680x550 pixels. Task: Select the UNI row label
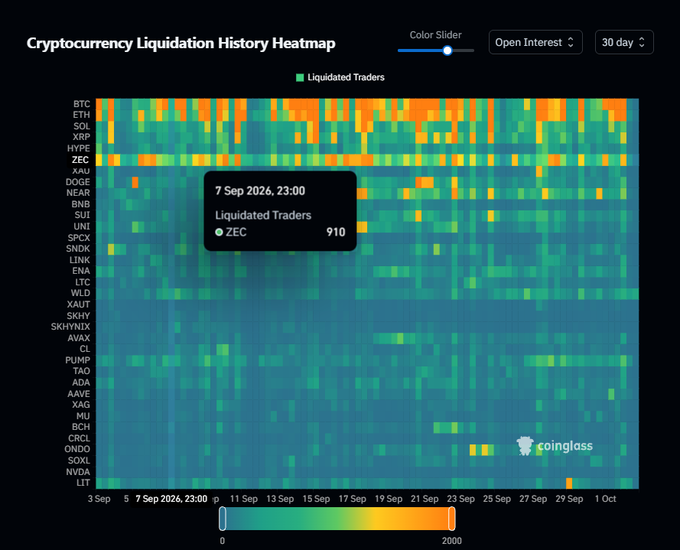point(82,226)
